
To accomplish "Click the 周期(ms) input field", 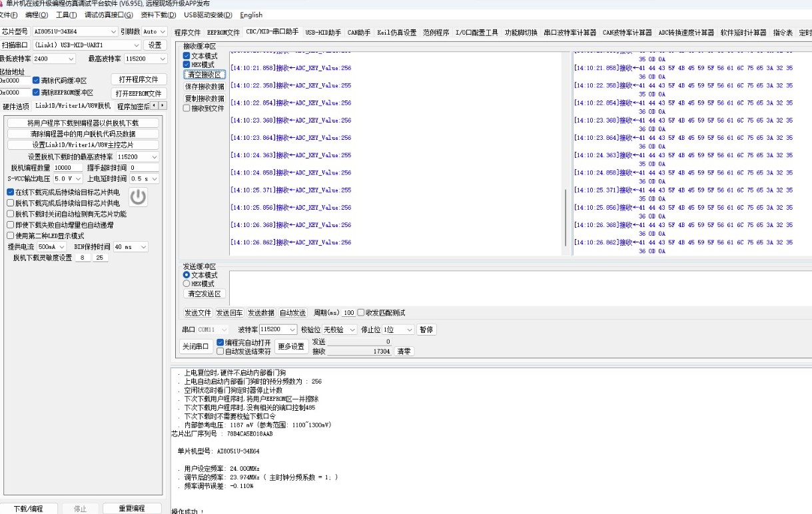I will pyautogui.click(x=349, y=313).
